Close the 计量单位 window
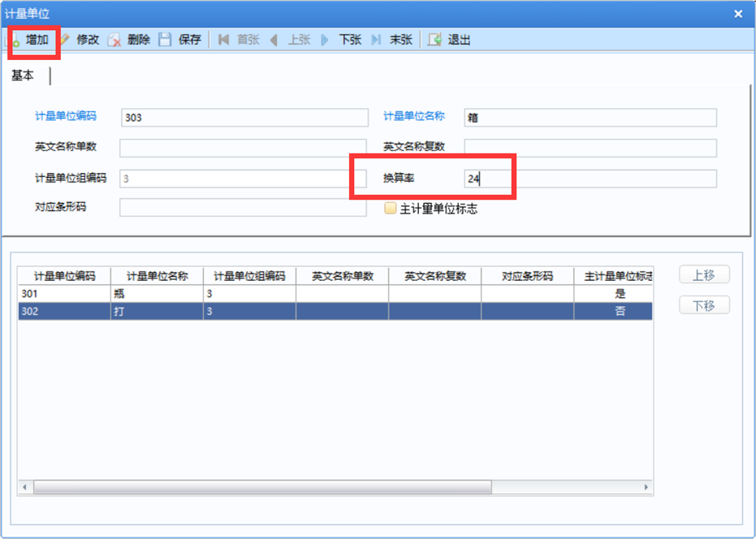Image resolution: width=756 pixels, height=539 pixels. pyautogui.click(x=738, y=14)
